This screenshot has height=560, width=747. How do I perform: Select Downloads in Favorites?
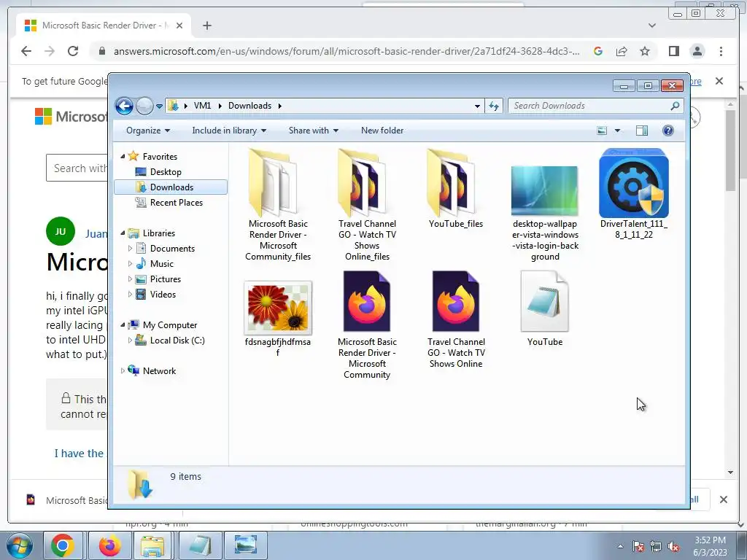171,187
